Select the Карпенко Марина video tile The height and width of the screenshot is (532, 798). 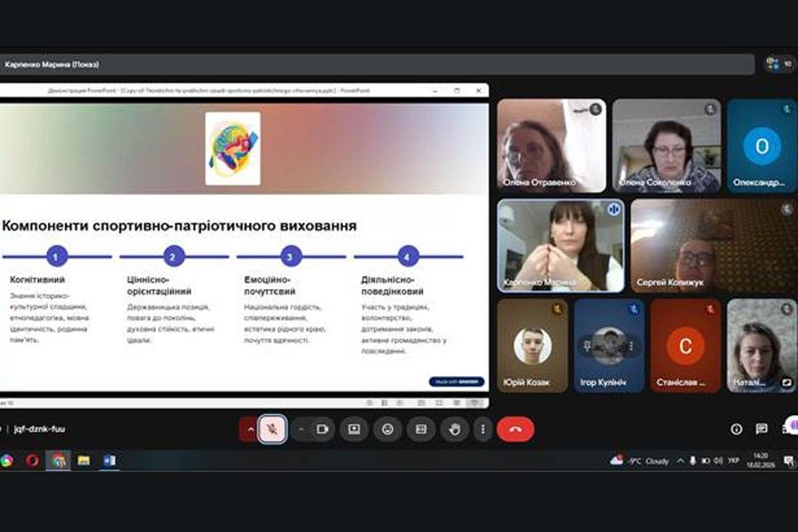[561, 246]
